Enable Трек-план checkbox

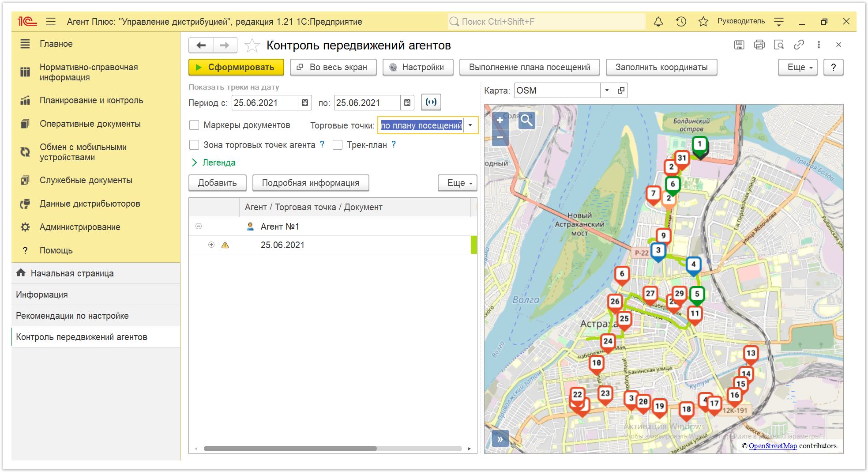[x=338, y=145]
